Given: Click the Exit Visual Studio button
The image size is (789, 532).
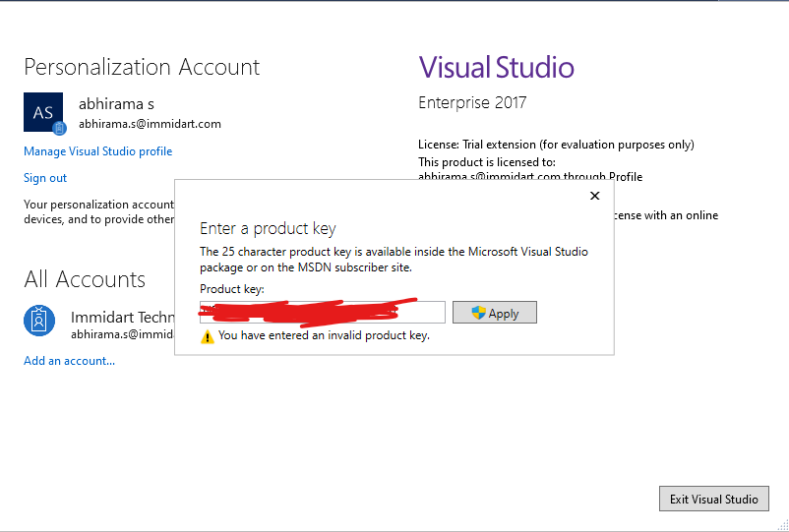Looking at the screenshot, I should point(714,499).
